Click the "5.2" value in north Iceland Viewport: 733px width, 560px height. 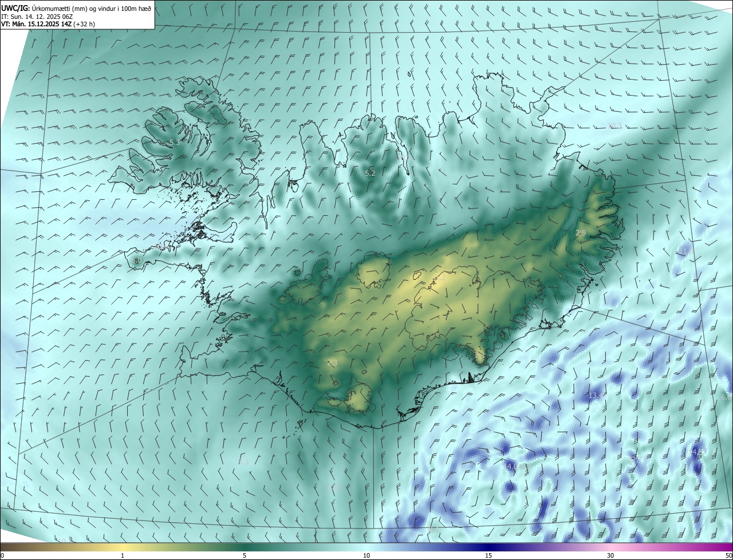point(370,173)
